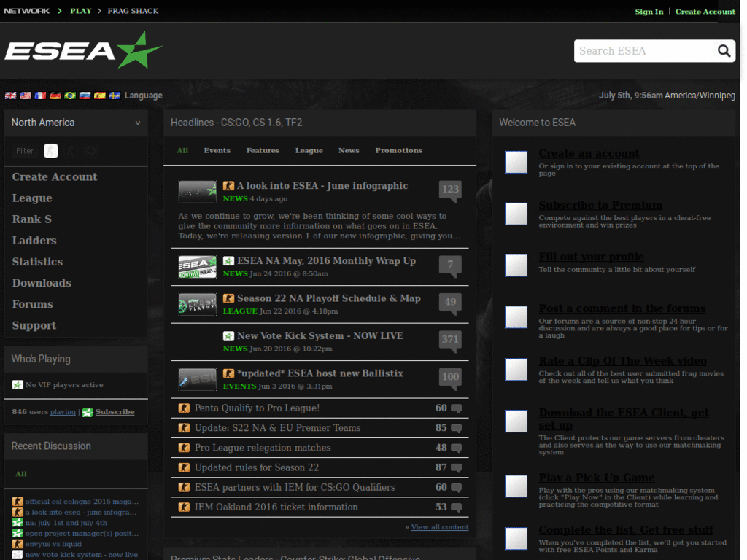Click the June infographic article thumbnail
The height and width of the screenshot is (560, 747).
click(196, 190)
